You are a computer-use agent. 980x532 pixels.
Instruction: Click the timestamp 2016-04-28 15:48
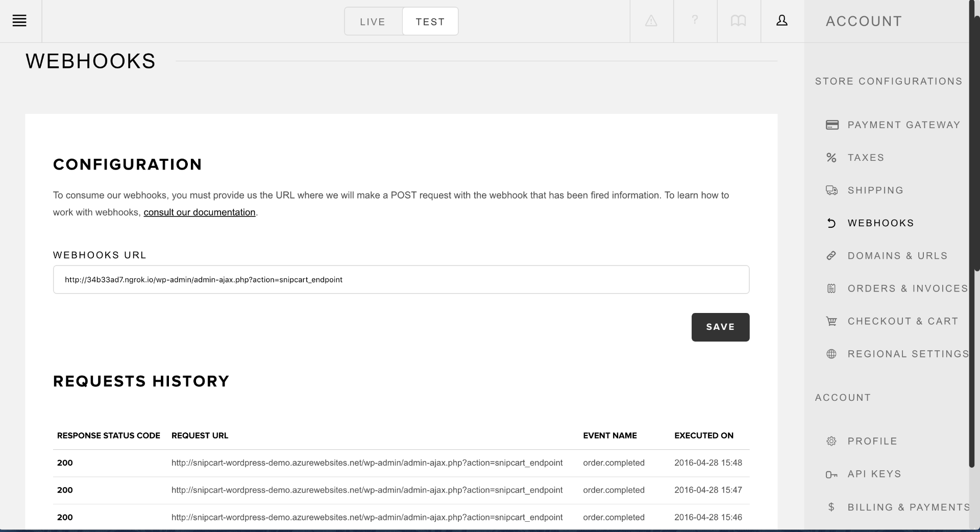click(708, 463)
